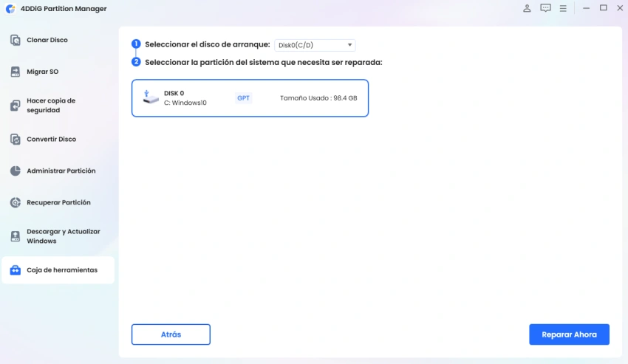The width and height of the screenshot is (628, 364).
Task: Click the Hacer copia de seguridad icon
Action: click(x=16, y=106)
